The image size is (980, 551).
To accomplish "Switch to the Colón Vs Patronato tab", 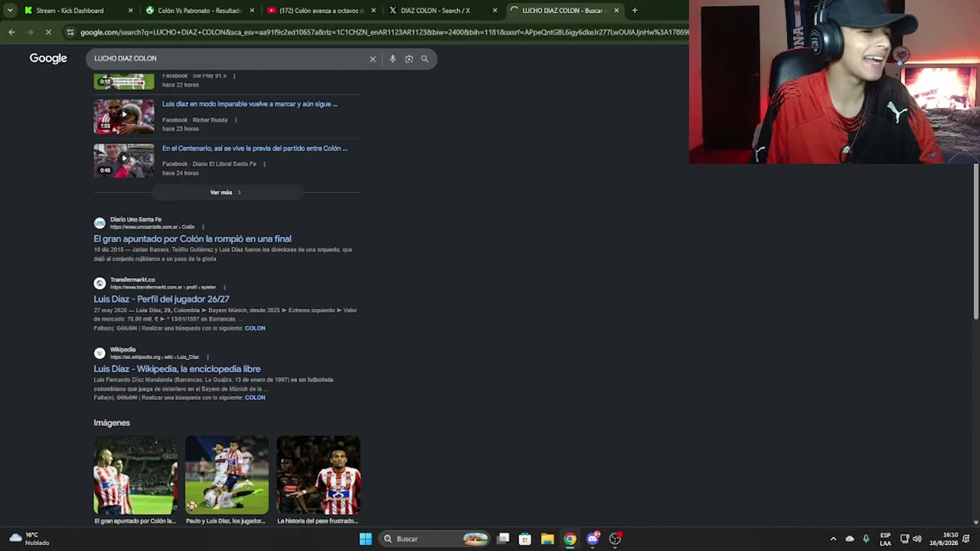I will [x=199, y=11].
